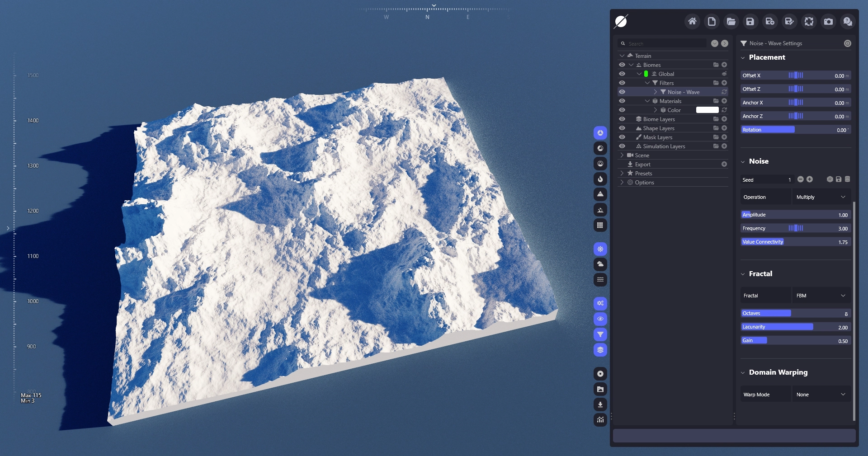868x456 pixels.
Task: Randomize the seed with the dice icon
Action: (830, 179)
